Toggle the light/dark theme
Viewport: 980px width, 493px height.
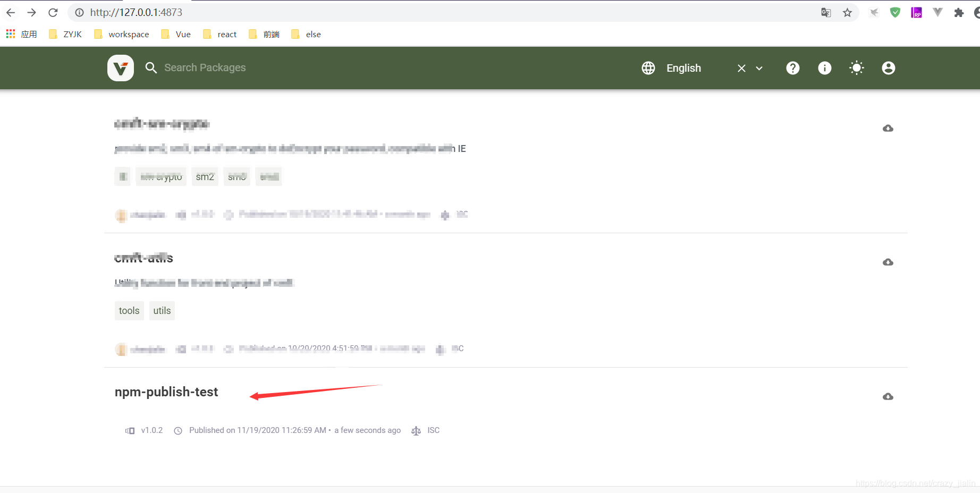coord(857,68)
